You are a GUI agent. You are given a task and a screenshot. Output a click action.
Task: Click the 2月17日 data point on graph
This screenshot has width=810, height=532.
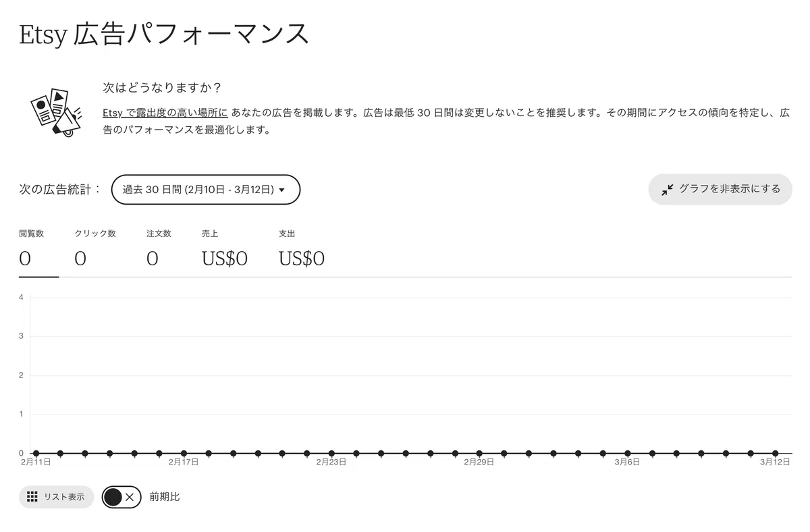(x=184, y=454)
